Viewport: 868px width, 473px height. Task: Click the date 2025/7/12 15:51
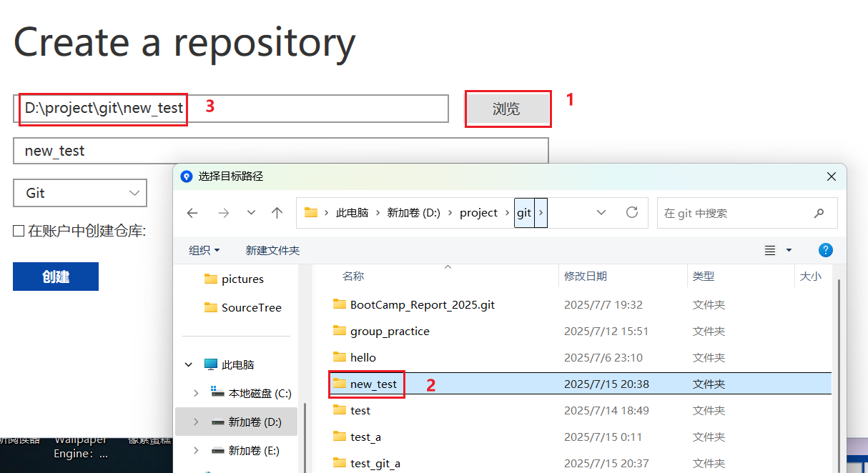point(606,331)
